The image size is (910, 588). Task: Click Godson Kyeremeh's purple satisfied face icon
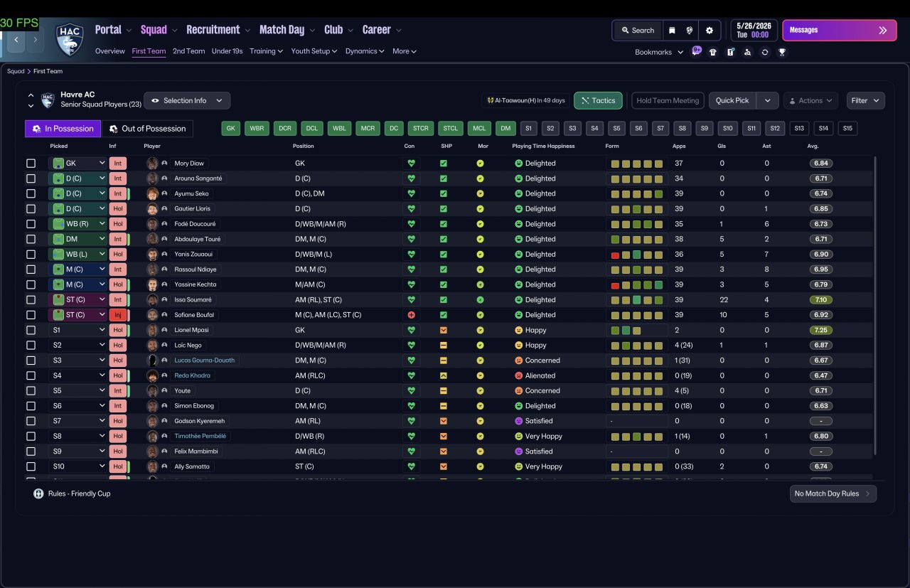518,421
